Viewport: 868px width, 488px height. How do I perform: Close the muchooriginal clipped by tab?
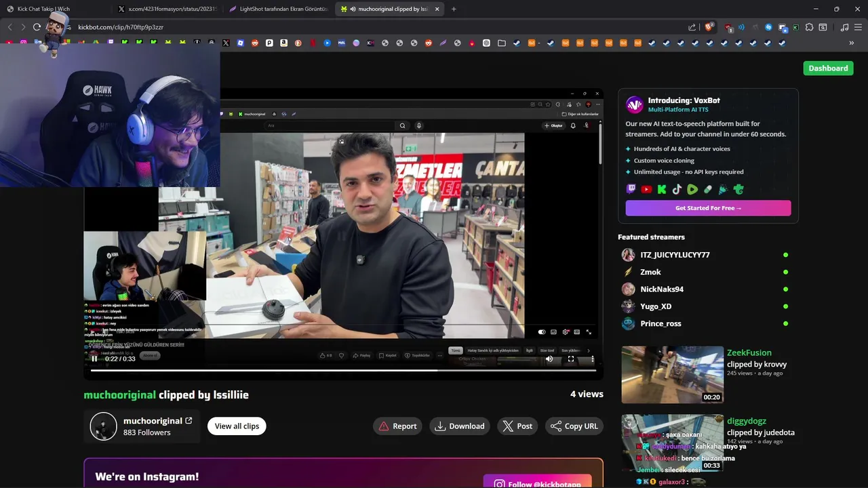437,9
